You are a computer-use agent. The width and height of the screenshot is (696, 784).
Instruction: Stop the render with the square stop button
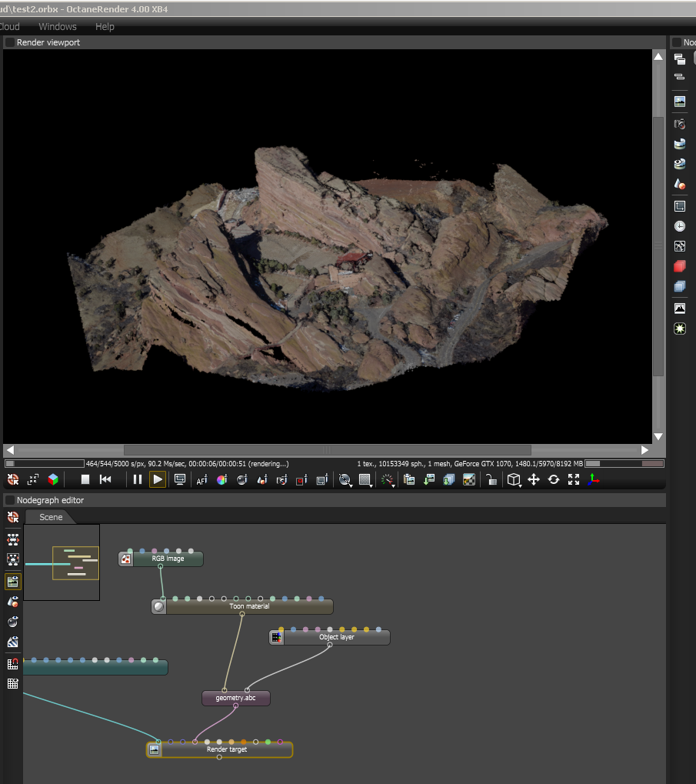click(85, 479)
